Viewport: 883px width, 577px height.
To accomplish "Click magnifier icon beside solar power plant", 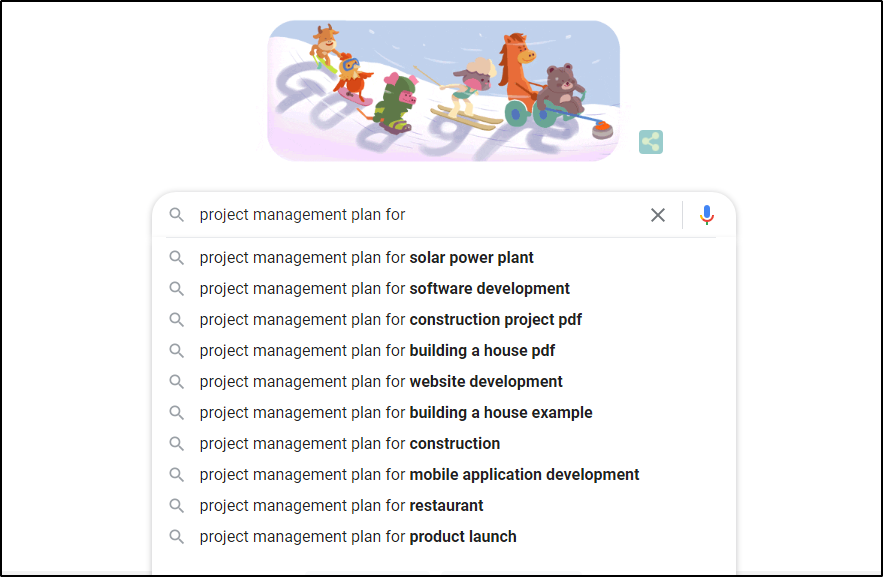I will pos(177,258).
